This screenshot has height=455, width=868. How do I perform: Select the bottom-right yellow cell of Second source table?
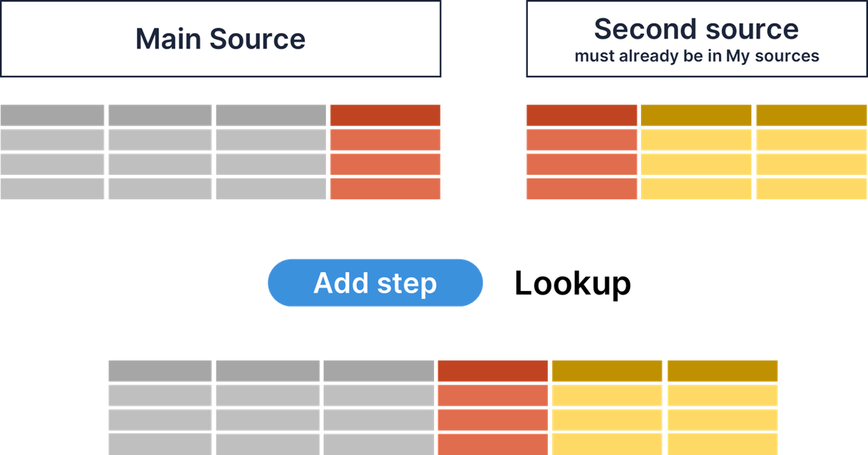tap(811, 188)
